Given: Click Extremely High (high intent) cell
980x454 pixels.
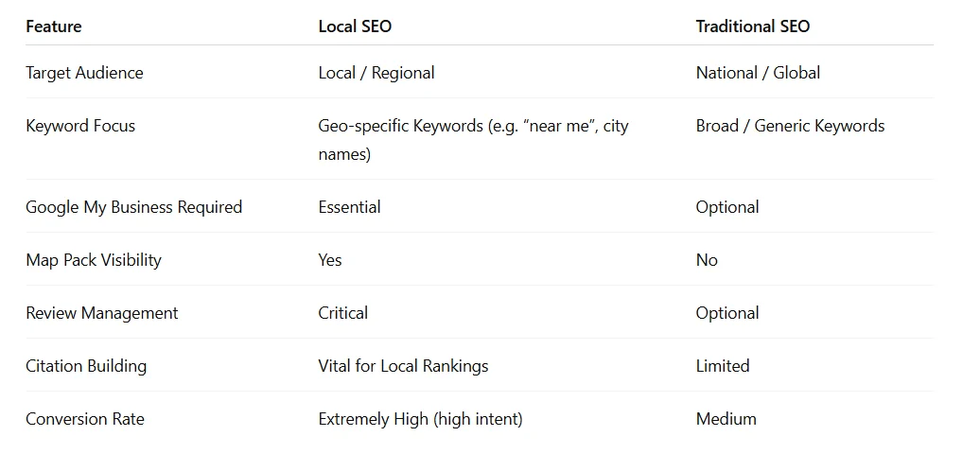Looking at the screenshot, I should coord(420,419).
